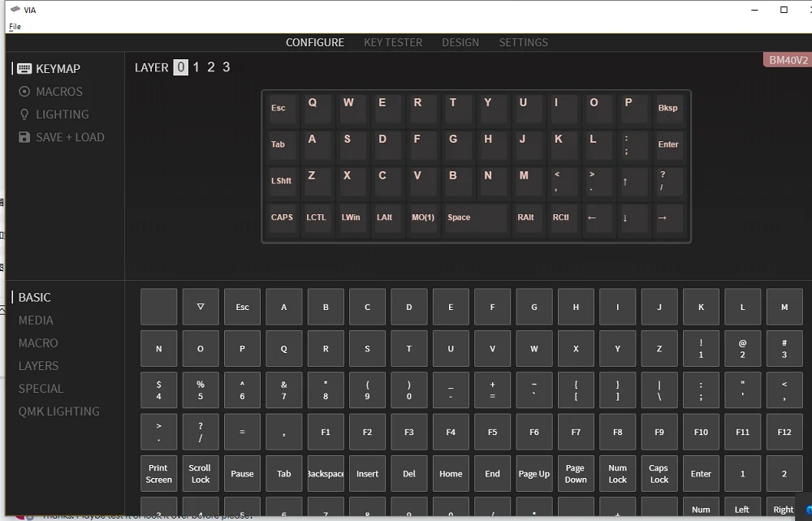The width and height of the screenshot is (812, 521).
Task: Select the Bksp key on keyboard layout
Action: point(668,108)
